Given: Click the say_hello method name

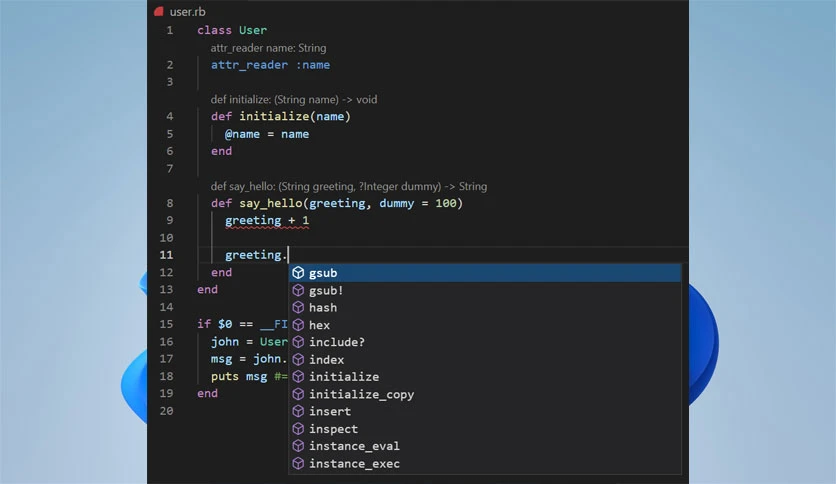Looking at the screenshot, I should pyautogui.click(x=270, y=203).
